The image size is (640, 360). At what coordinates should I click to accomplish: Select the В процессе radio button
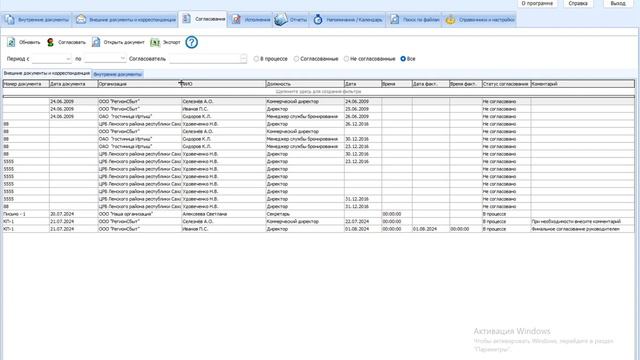tap(256, 59)
